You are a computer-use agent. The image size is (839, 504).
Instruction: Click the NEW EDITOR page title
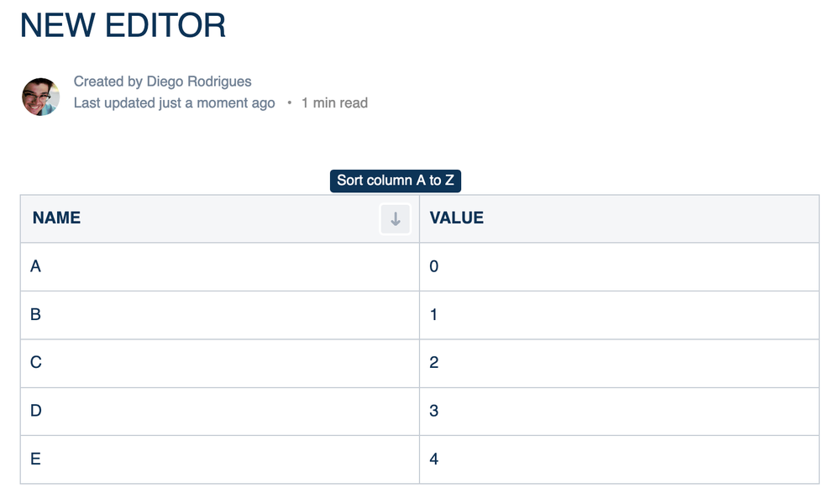(123, 25)
